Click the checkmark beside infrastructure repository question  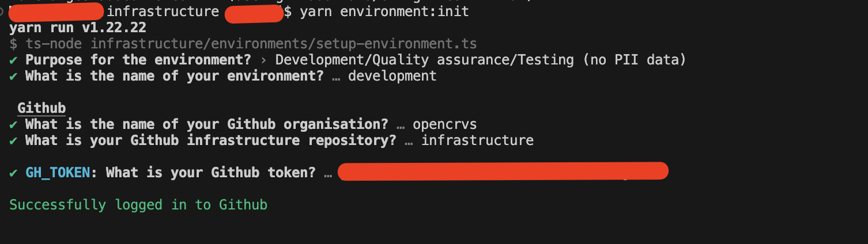click(13, 140)
